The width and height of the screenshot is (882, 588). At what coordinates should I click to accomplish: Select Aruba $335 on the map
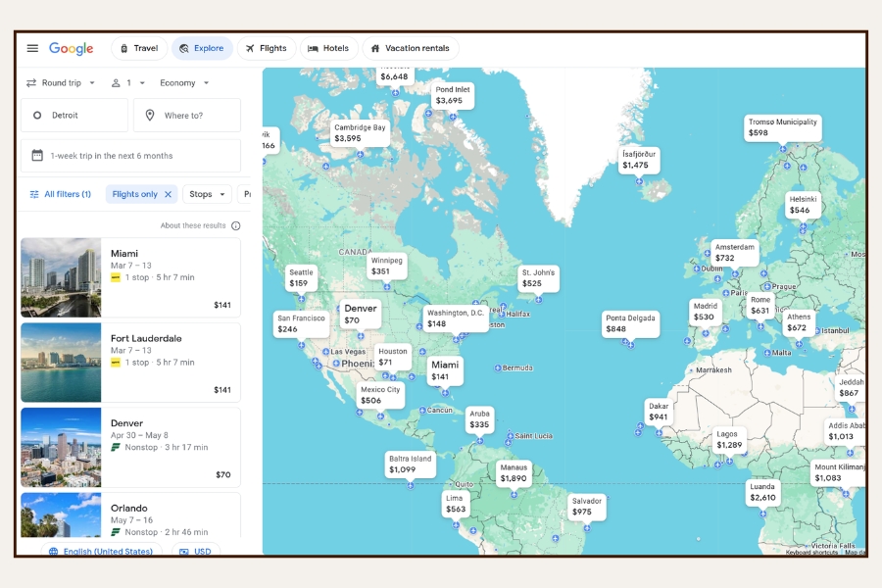(x=479, y=419)
